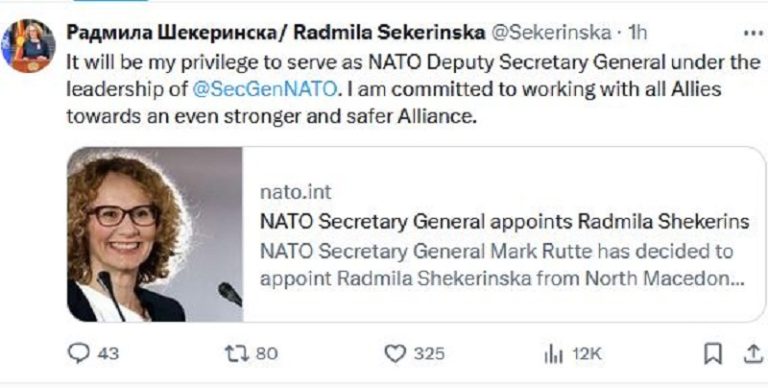Screen dimensions: 768x388
Task: Bookmark this tweet
Action: tap(713, 354)
